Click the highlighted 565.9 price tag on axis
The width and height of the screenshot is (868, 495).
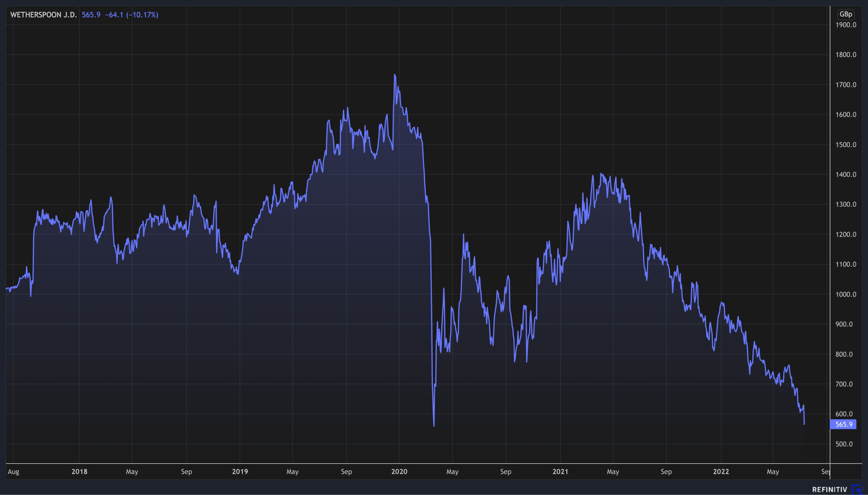tap(843, 424)
